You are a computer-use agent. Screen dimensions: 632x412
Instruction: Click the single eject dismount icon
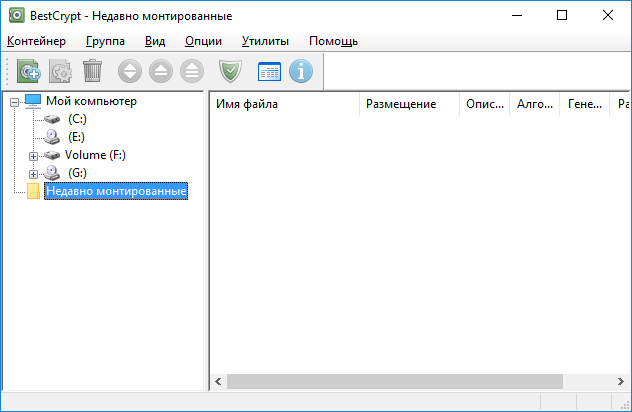161,71
